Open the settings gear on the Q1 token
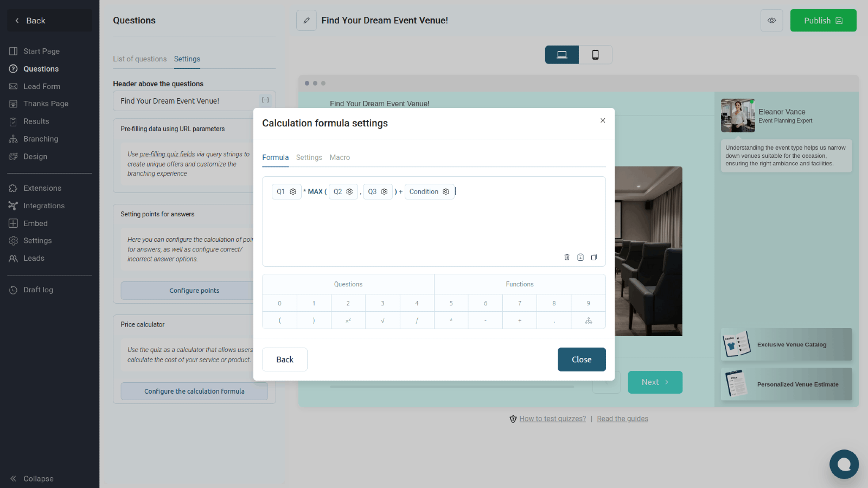Screen dimensions: 868x488 pos(292,191)
